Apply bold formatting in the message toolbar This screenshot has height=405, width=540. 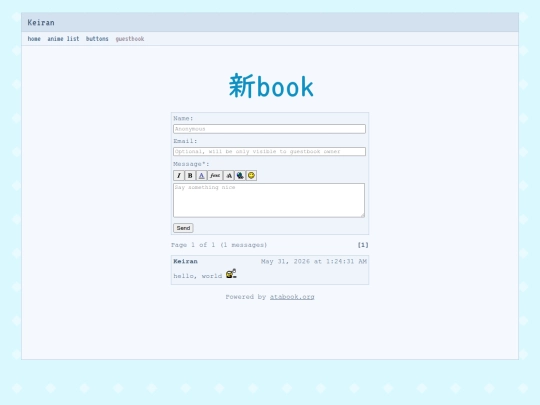(x=190, y=176)
